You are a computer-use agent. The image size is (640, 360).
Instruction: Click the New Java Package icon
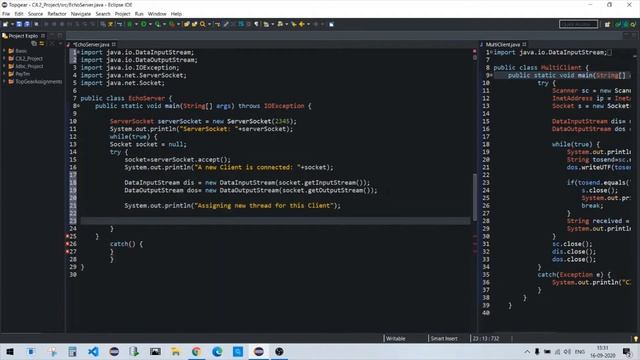[186, 24]
